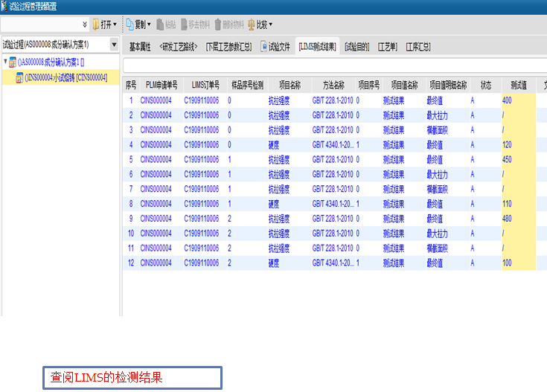The height and width of the screenshot is (392, 547).
Task: Open the 工序汇总 tab
Action: pos(418,47)
